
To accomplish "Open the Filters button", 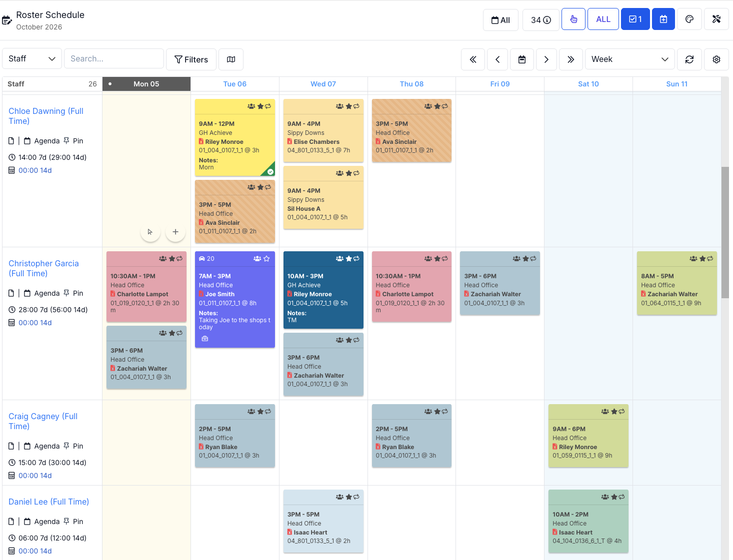I will pyautogui.click(x=191, y=59).
